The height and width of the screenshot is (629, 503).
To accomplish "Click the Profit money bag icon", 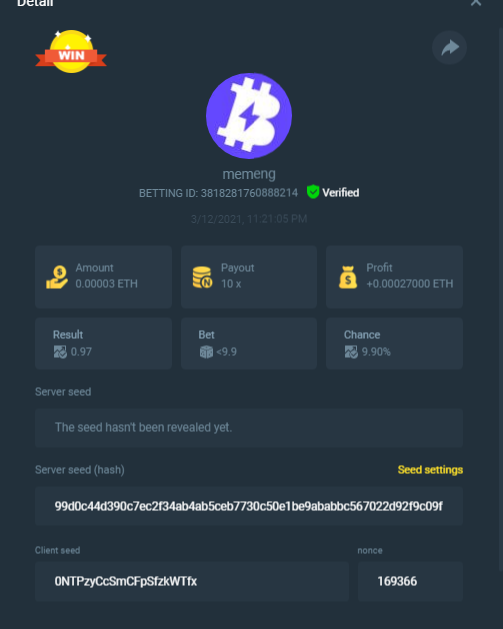I will pyautogui.click(x=348, y=277).
